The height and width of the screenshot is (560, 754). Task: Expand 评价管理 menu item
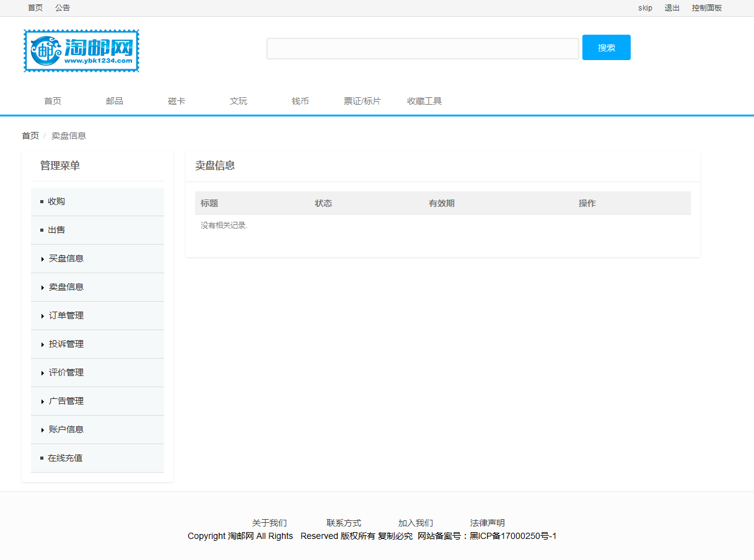97,372
